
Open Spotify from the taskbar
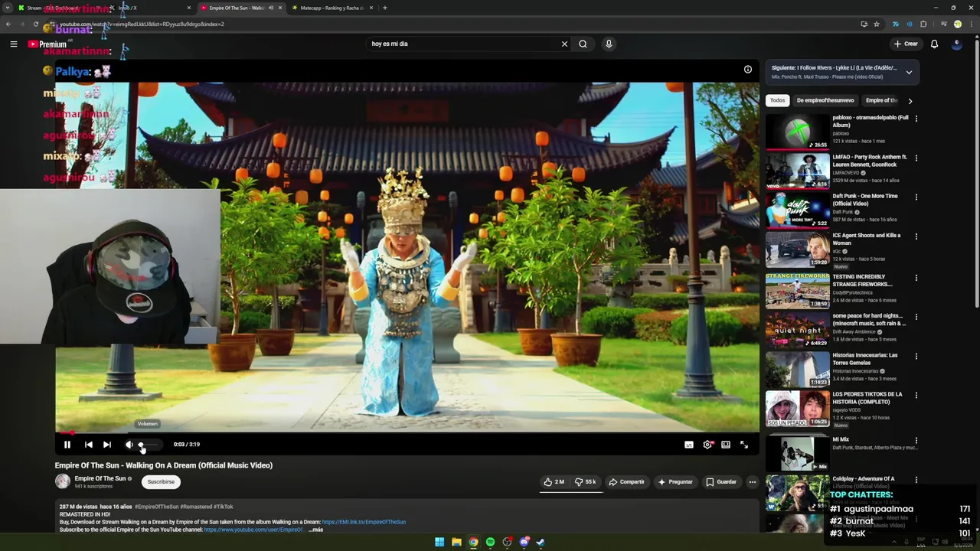click(x=490, y=542)
